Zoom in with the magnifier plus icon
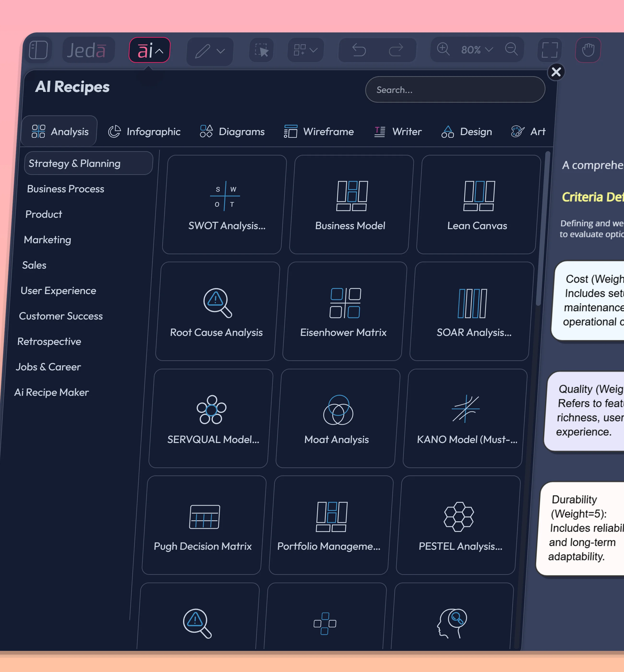The image size is (624, 672). (443, 49)
